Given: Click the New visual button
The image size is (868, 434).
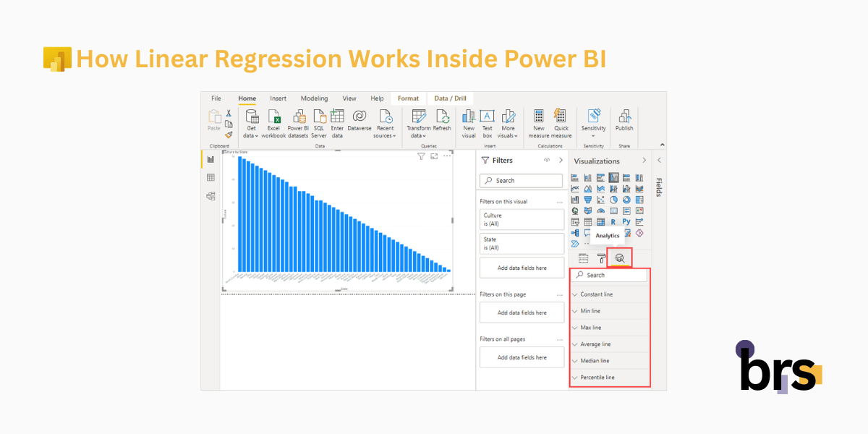Looking at the screenshot, I should tap(468, 122).
